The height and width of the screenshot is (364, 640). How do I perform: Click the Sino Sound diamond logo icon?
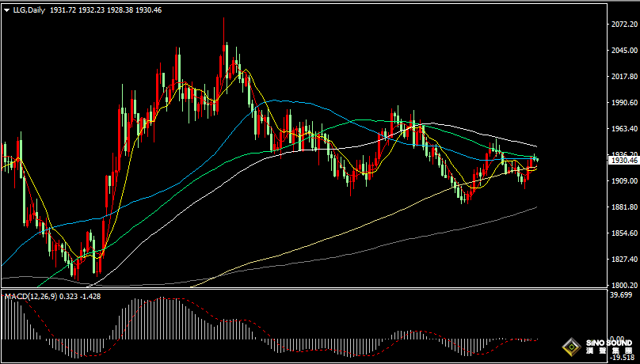point(570,348)
